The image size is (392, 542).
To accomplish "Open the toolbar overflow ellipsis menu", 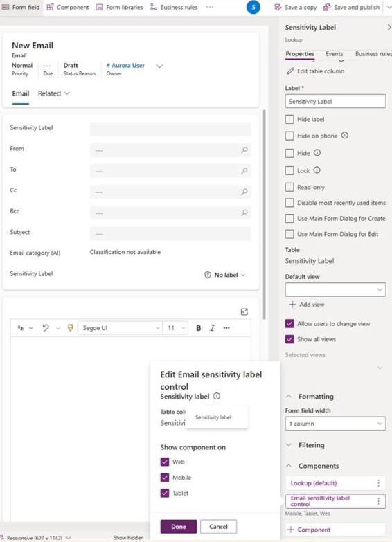I will pos(210,7).
